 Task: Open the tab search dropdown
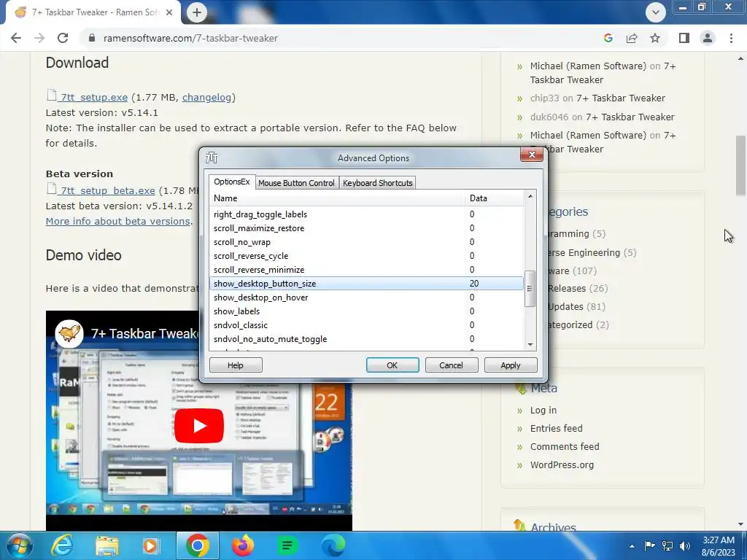tap(656, 12)
